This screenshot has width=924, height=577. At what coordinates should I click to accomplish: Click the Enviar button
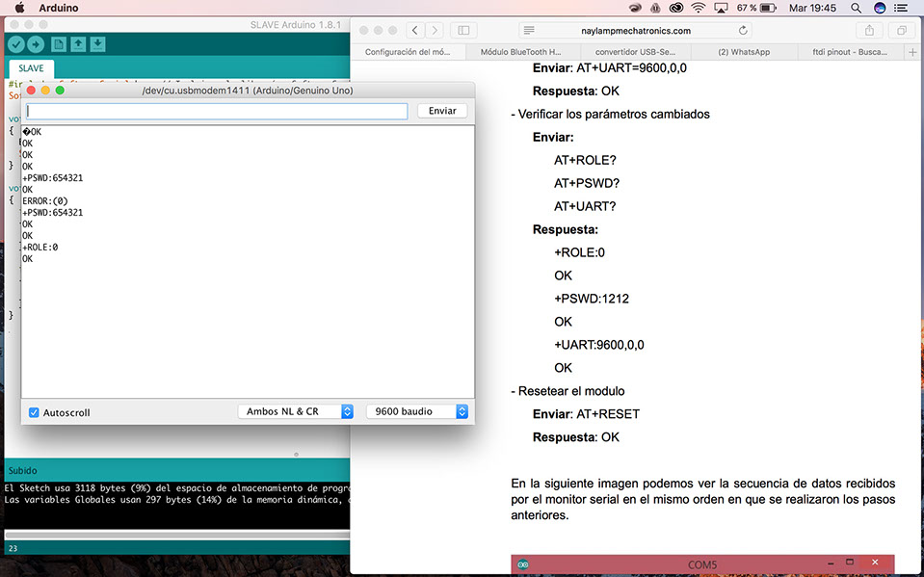tap(442, 111)
